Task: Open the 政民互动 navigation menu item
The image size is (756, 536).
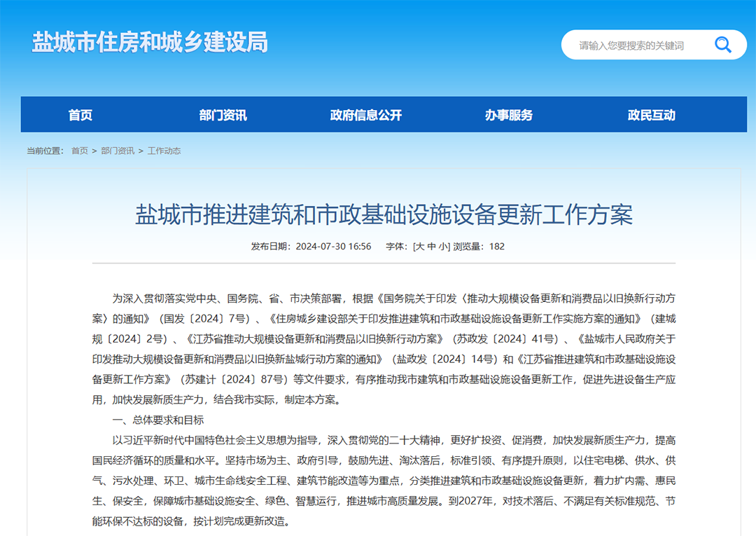Action: click(x=652, y=115)
